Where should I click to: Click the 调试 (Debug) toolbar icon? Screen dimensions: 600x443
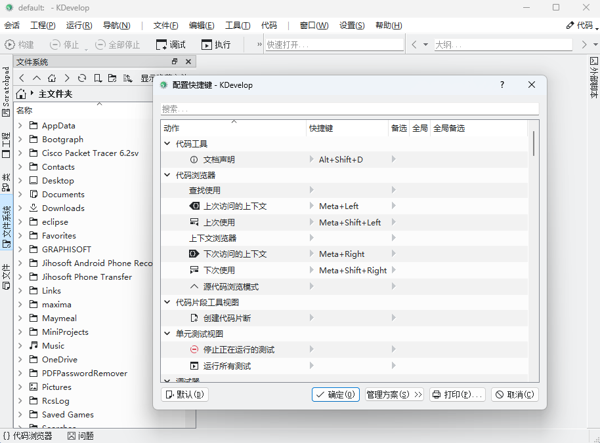click(x=162, y=45)
